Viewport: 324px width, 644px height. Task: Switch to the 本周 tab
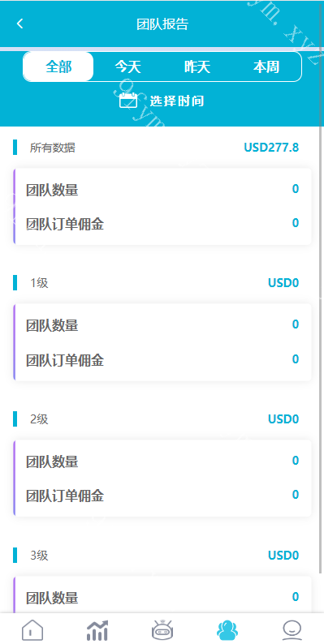[266, 67]
